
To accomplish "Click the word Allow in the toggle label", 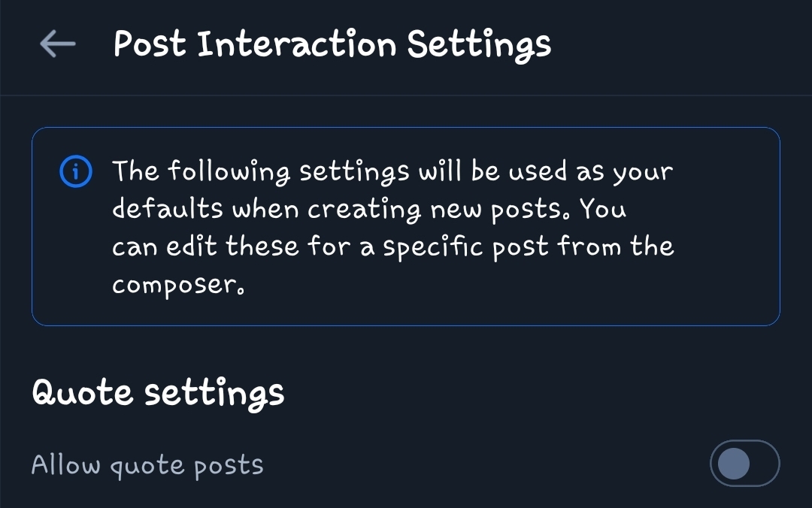I will (65, 465).
